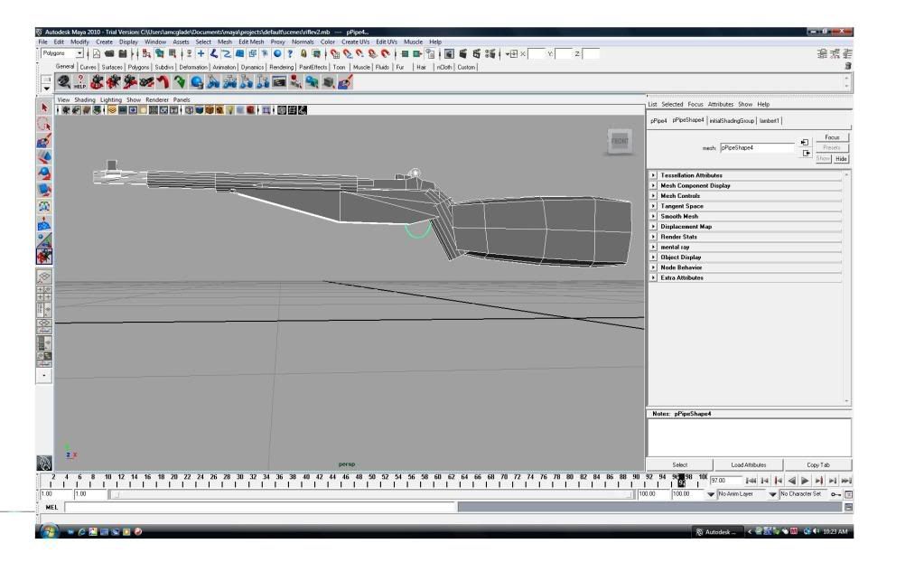Click the Focus button
This screenshot has height=581, width=924.
(x=832, y=137)
